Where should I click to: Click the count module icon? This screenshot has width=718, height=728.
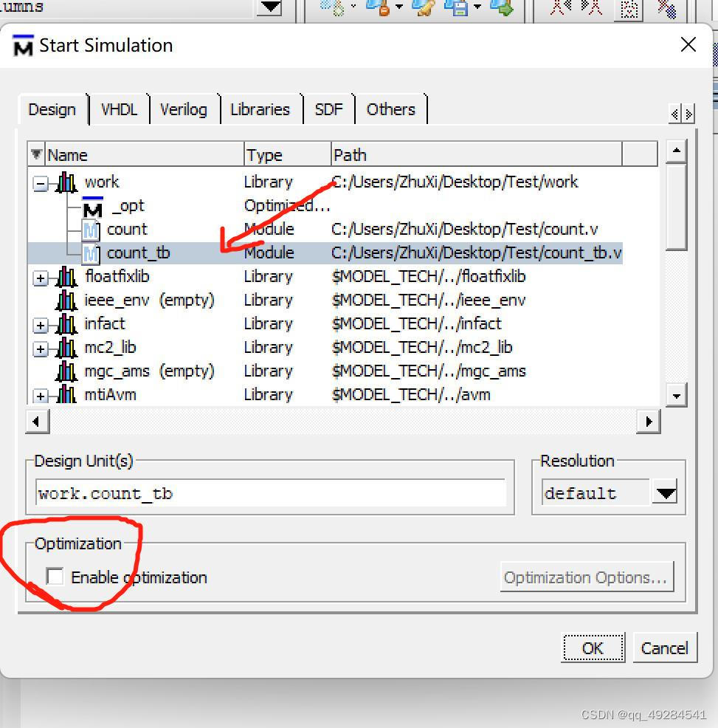coord(91,230)
